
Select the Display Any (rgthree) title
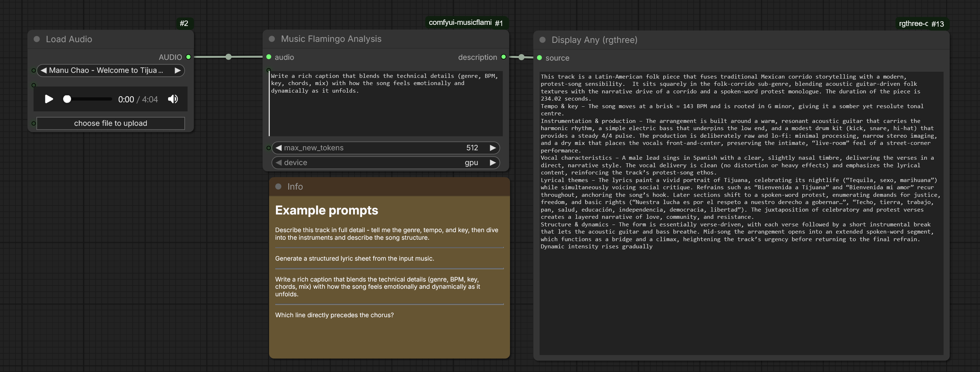594,40
